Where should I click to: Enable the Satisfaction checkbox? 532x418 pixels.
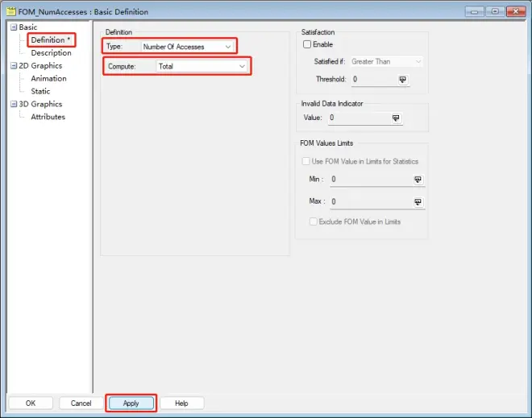click(x=306, y=44)
